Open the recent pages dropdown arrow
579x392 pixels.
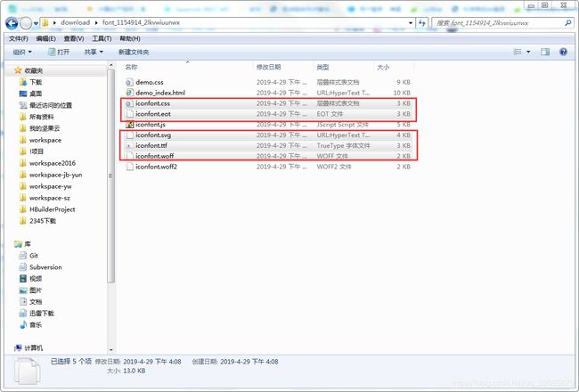pos(36,23)
